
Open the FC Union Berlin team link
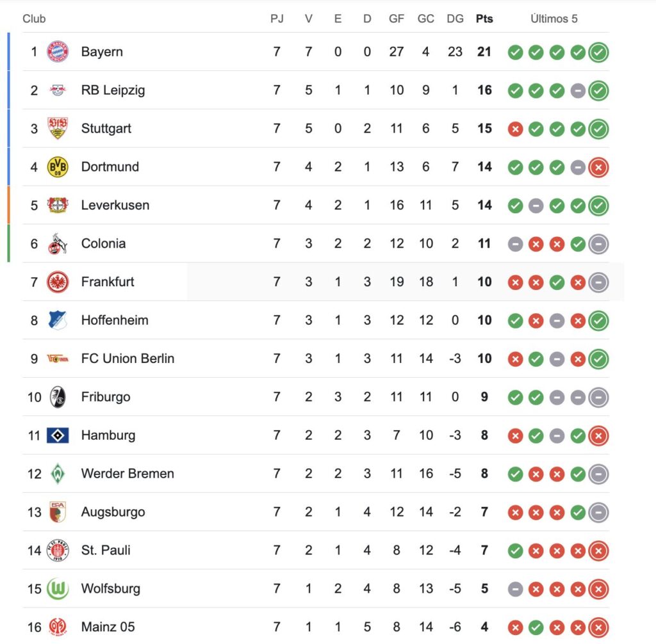click(127, 358)
